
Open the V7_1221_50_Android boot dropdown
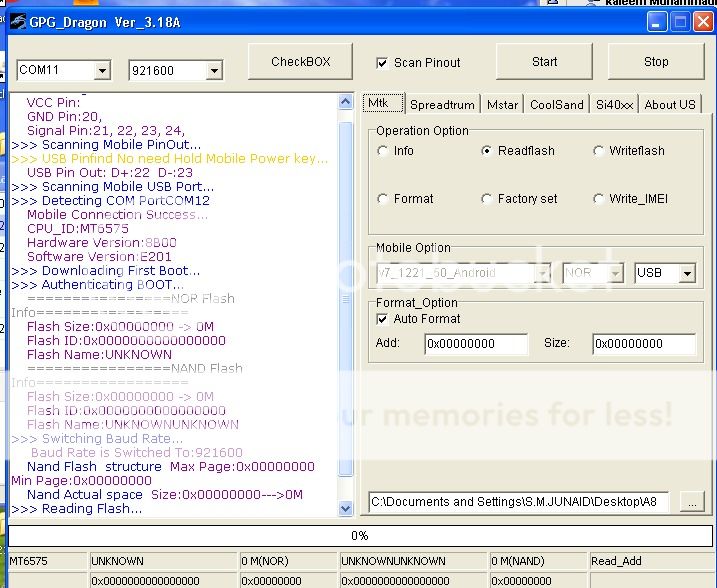(x=542, y=273)
